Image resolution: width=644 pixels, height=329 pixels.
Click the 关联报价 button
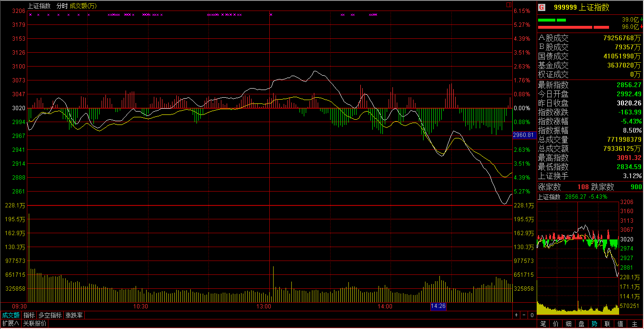coord(35,323)
